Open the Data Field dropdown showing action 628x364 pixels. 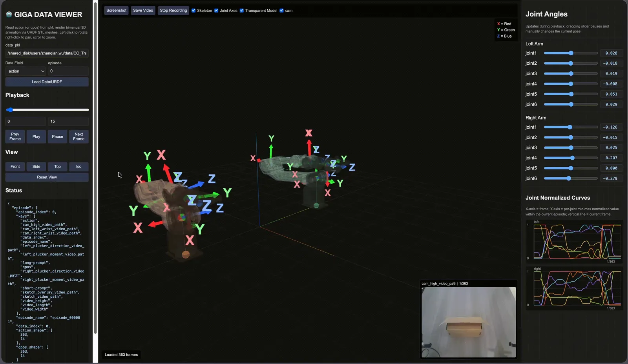[x=26, y=71]
